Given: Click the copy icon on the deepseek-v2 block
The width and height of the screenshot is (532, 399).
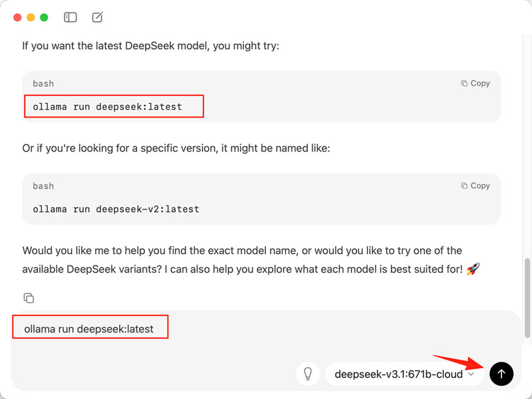Looking at the screenshot, I should tap(464, 186).
